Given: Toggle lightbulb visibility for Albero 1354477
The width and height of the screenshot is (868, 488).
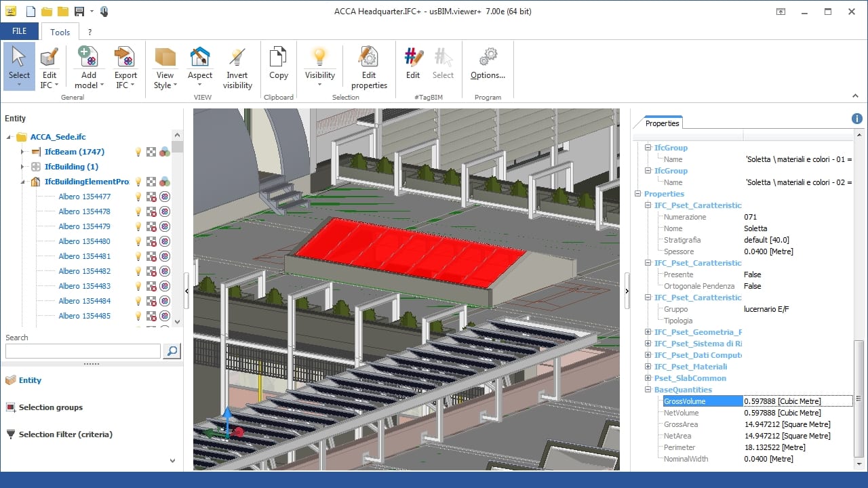Looking at the screenshot, I should pyautogui.click(x=138, y=197).
